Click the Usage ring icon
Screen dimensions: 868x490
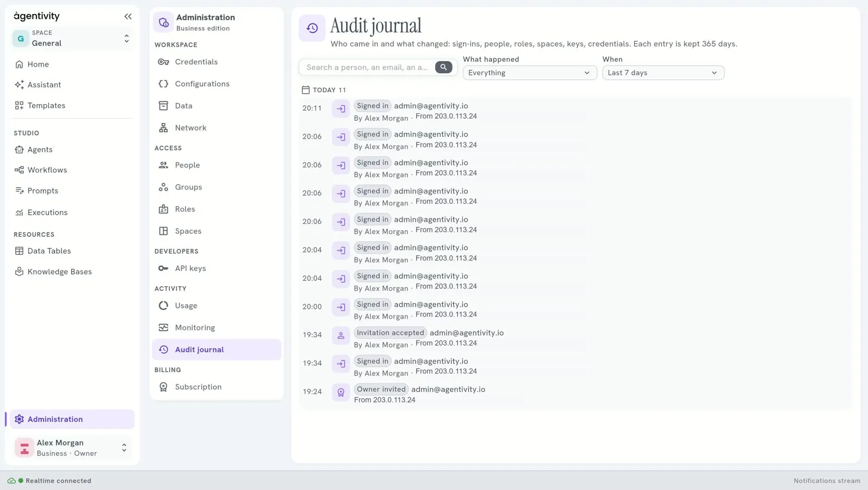[163, 306]
